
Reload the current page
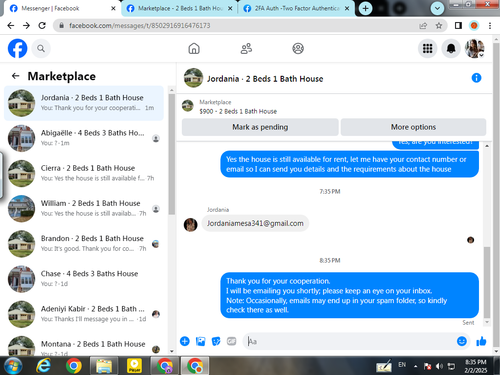tap(42, 26)
